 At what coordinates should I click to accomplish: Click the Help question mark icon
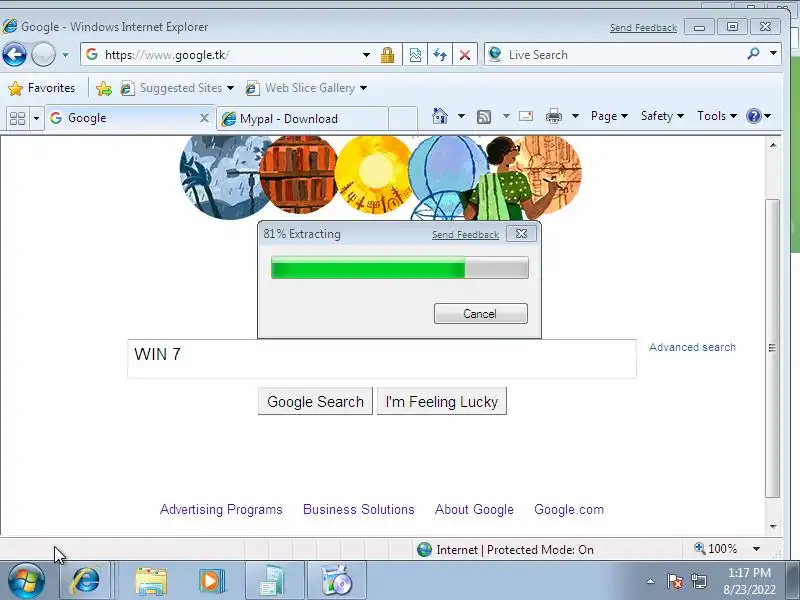pos(754,116)
